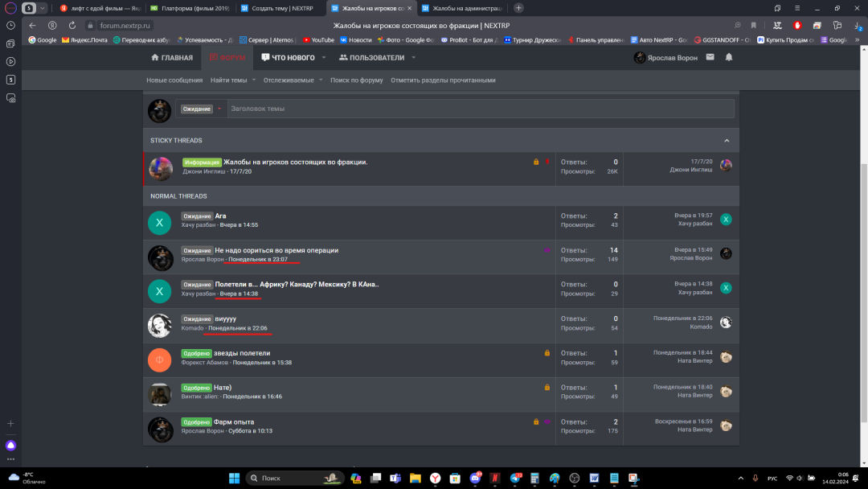Viewport: 868px width, 489px height.
Task: Open the forum mail inbox icon
Action: pyautogui.click(x=710, y=57)
